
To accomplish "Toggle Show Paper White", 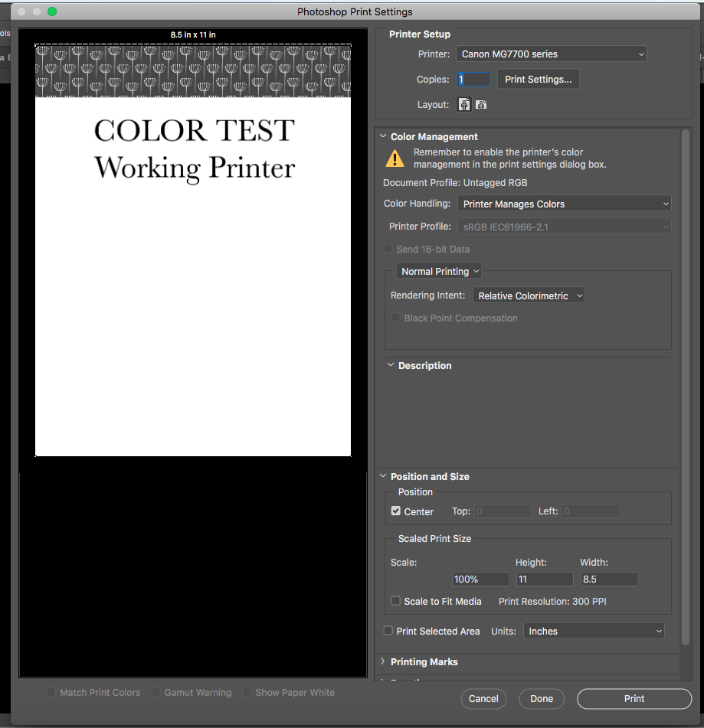I will click(x=247, y=693).
